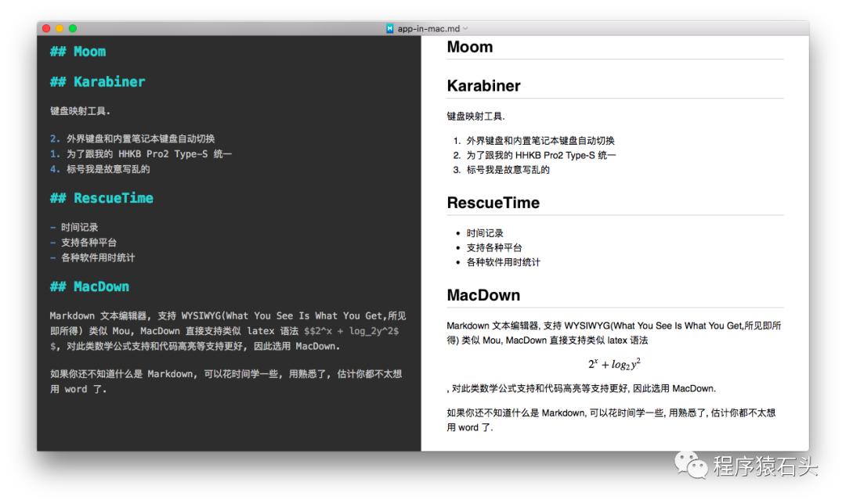This screenshot has height=504, width=846.
Task: Open the app-in-mac.md title dropdown arrow
Action: (x=465, y=29)
